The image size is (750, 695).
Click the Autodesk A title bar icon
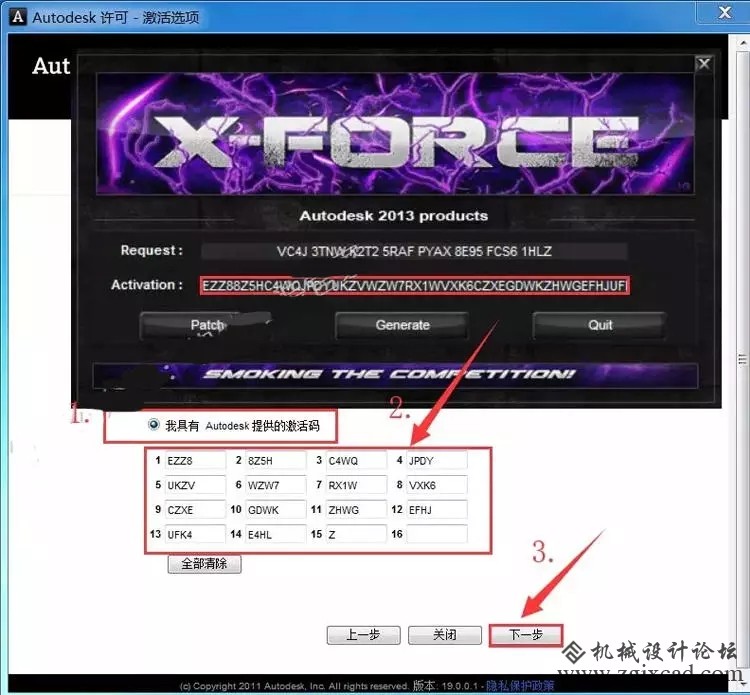[18, 17]
